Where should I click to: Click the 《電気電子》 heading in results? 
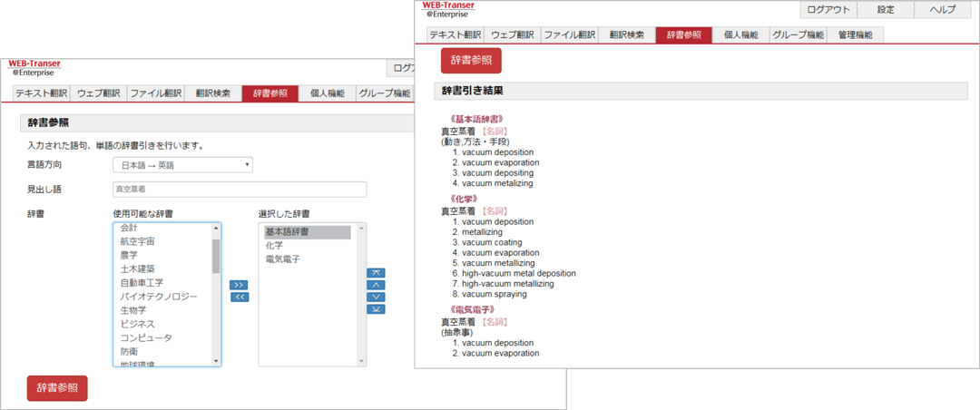coord(472,308)
